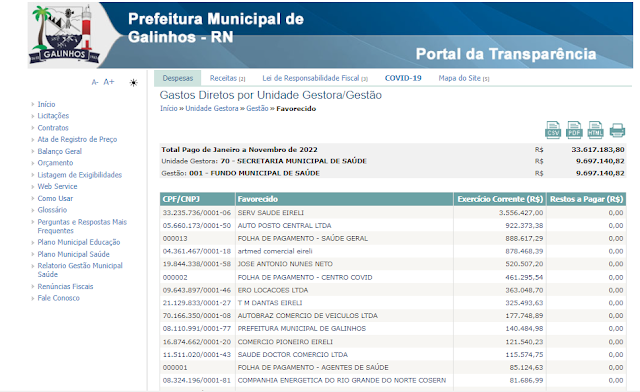Open Plano Municipal Educação link
Viewport: 640px width, 392px height.
79,242
